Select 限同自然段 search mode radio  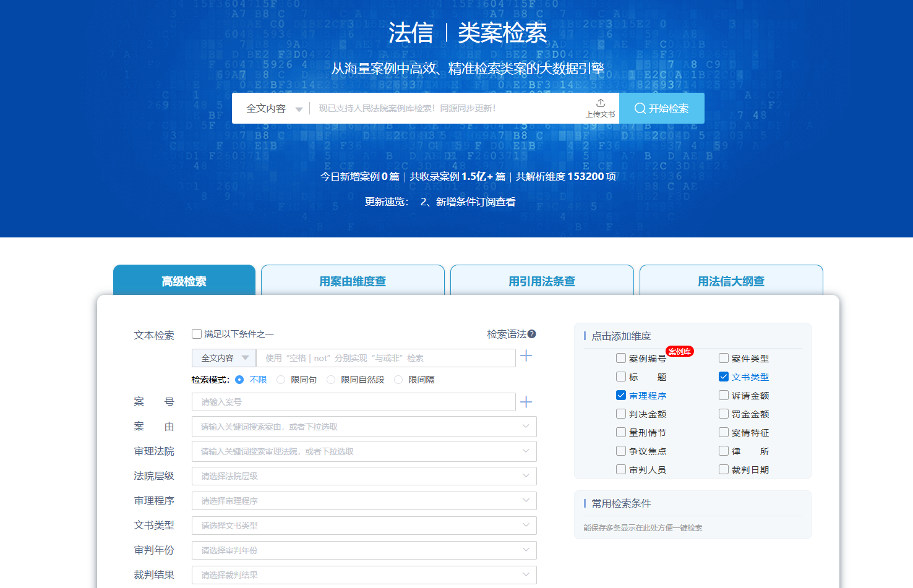(x=331, y=380)
